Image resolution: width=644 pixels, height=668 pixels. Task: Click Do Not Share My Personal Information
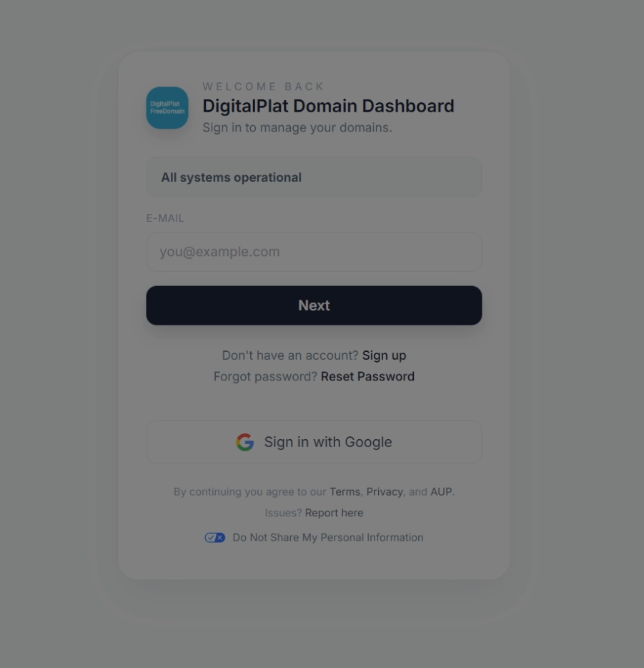click(x=328, y=538)
